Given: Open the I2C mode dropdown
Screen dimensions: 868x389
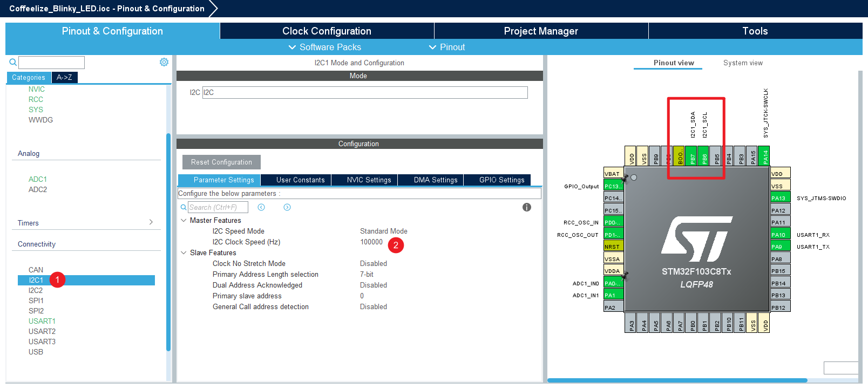Looking at the screenshot, I should click(x=365, y=92).
